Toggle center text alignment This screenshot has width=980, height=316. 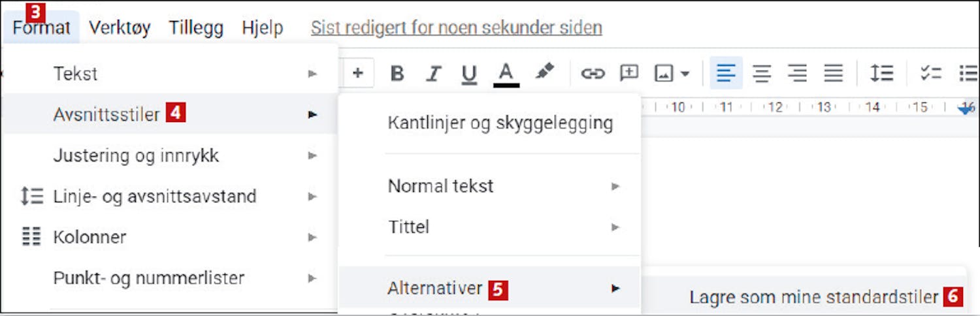pos(762,73)
